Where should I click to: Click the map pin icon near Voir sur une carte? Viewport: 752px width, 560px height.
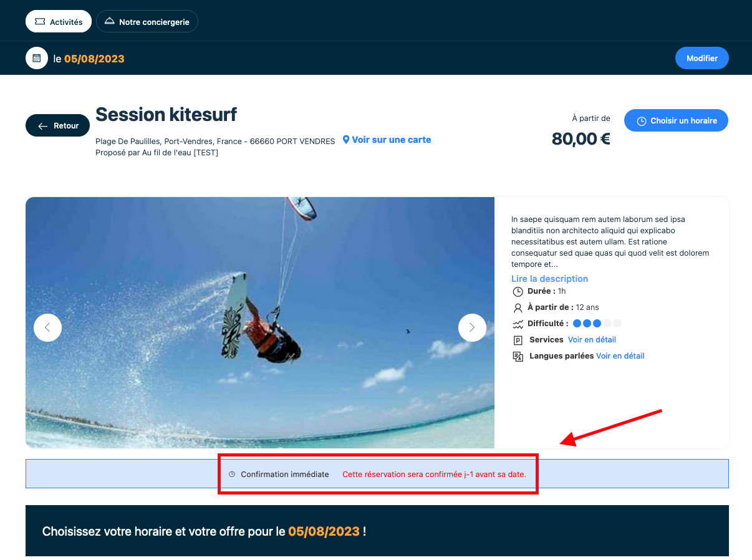coord(346,140)
